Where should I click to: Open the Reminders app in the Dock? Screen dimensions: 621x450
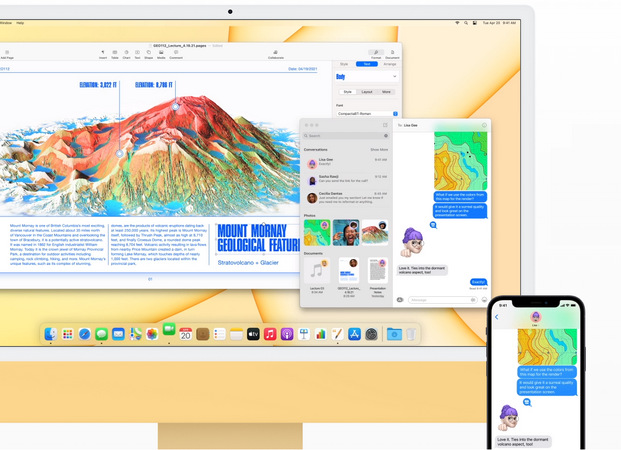[219, 334]
